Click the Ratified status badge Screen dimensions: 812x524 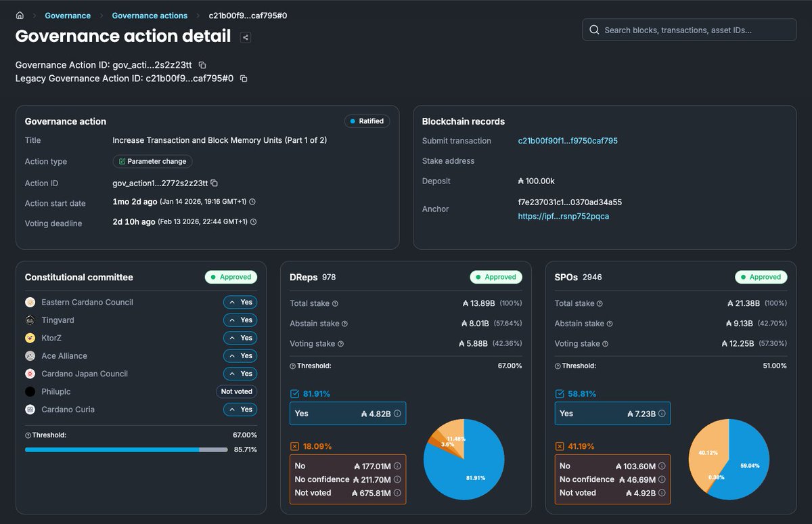point(367,121)
